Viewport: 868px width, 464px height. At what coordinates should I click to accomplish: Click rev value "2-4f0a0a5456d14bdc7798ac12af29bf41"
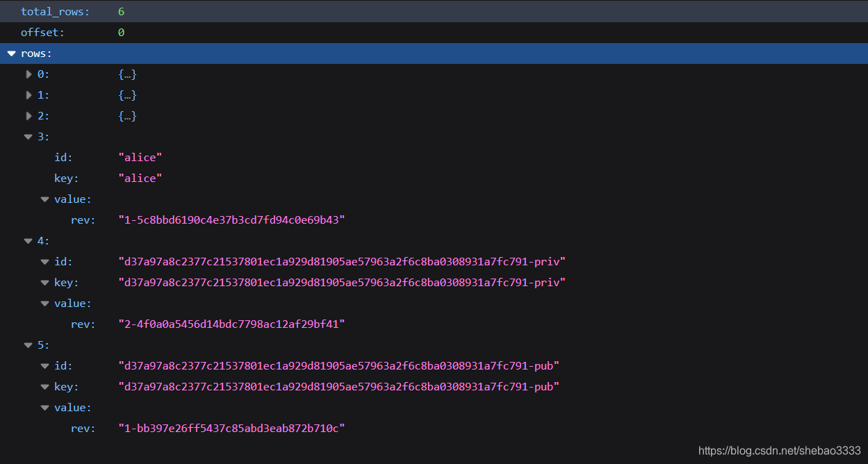[x=232, y=324]
